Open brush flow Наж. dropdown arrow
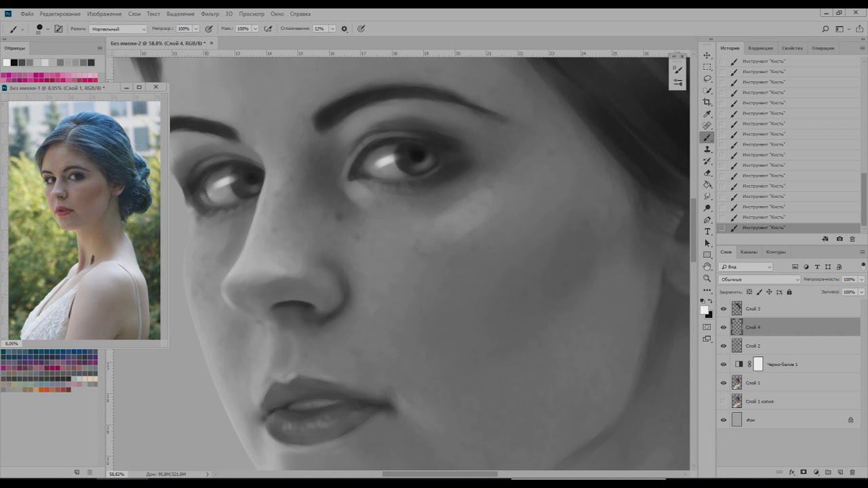Viewport: 868px width, 488px height. [x=255, y=29]
